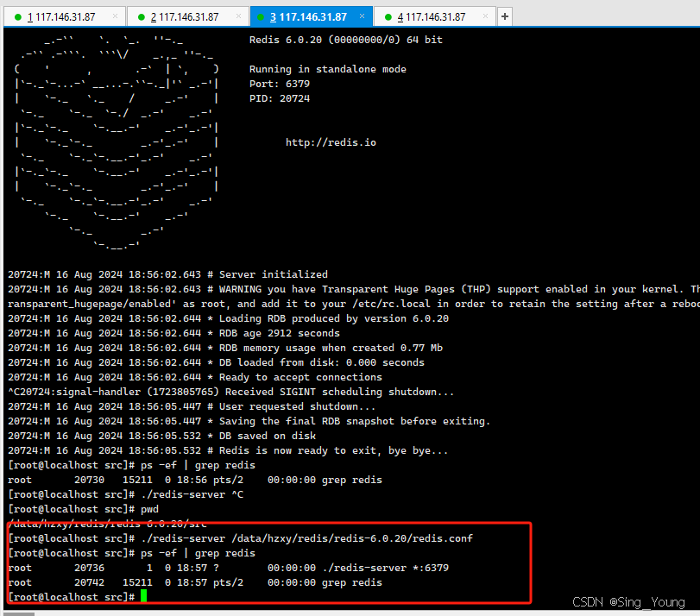Click the './redis-server *:6379' process row
The image size is (700, 616).
point(228,568)
